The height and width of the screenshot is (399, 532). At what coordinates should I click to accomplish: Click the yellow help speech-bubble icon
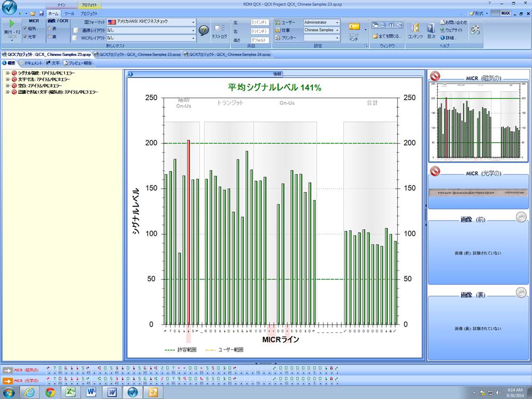pyautogui.click(x=203, y=30)
